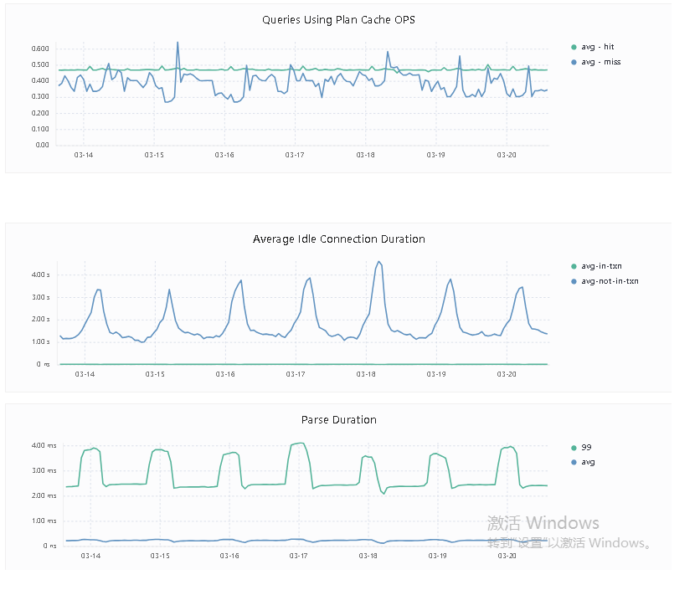Toggle the "99" percentile legend label
This screenshot has width=700, height=590.
point(586,447)
